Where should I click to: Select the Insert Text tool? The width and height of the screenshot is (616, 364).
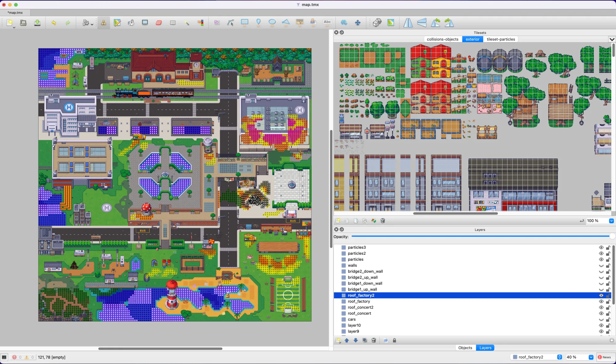(327, 22)
